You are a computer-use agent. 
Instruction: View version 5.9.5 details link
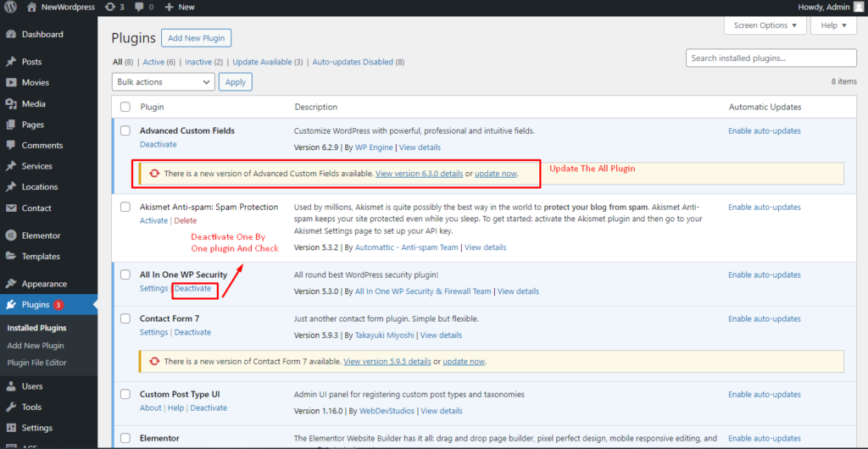coord(387,362)
